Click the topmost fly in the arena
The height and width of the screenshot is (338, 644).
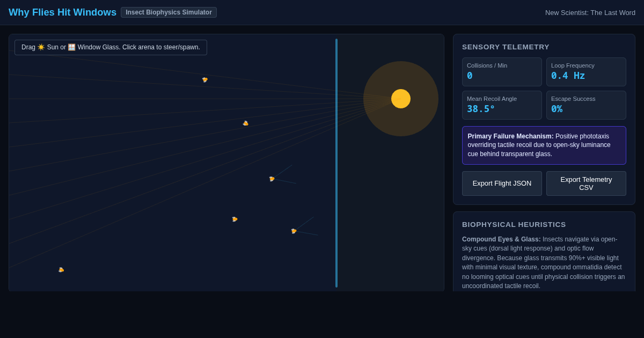pyautogui.click(x=204, y=80)
